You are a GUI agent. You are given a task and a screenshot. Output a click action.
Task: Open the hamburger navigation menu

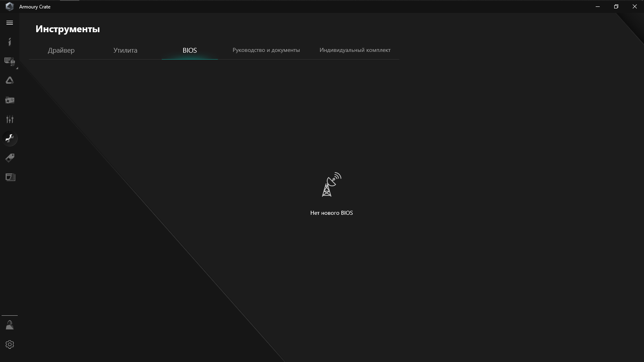(x=10, y=23)
